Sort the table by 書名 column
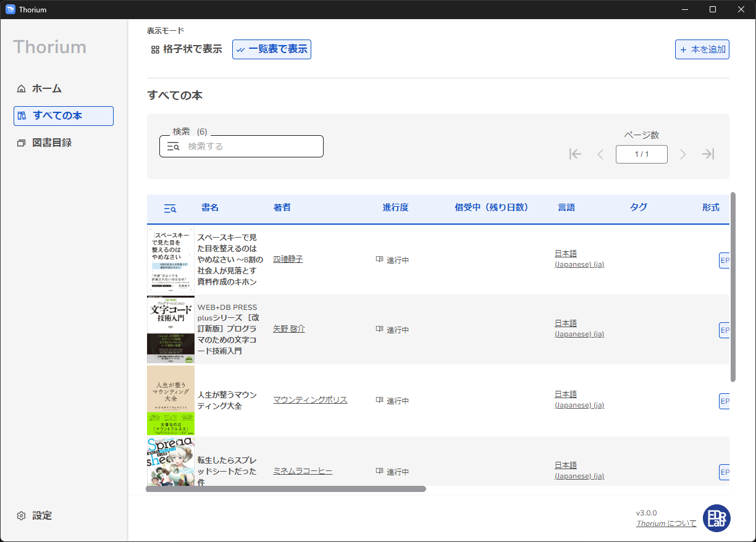This screenshot has height=542, width=756. (x=210, y=207)
